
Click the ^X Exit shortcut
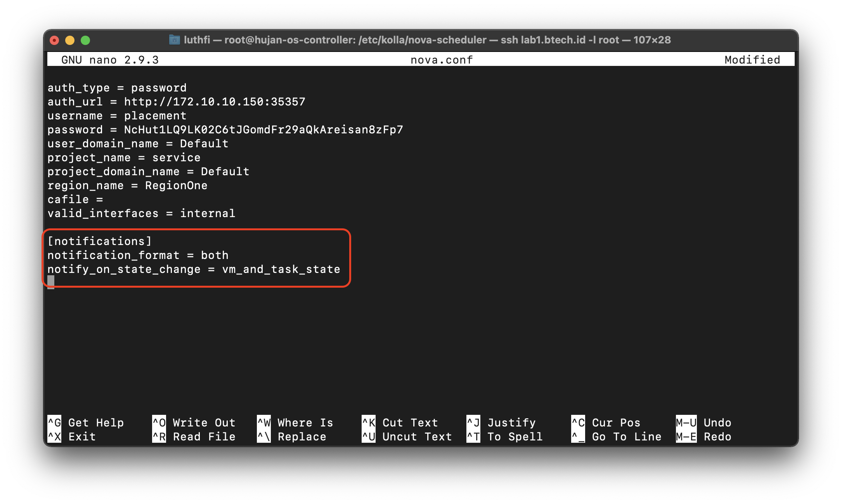(72, 436)
